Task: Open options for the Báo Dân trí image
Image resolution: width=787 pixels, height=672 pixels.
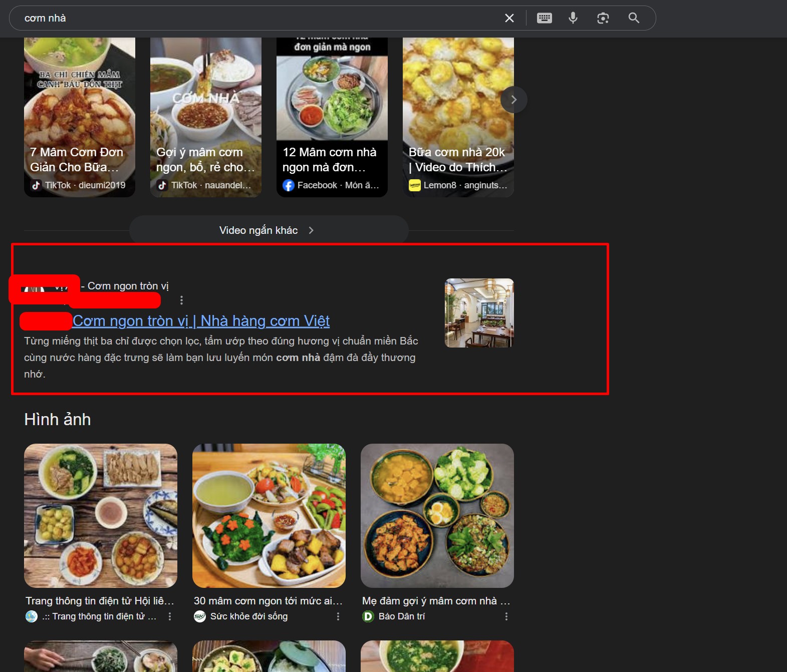Action: (x=506, y=616)
